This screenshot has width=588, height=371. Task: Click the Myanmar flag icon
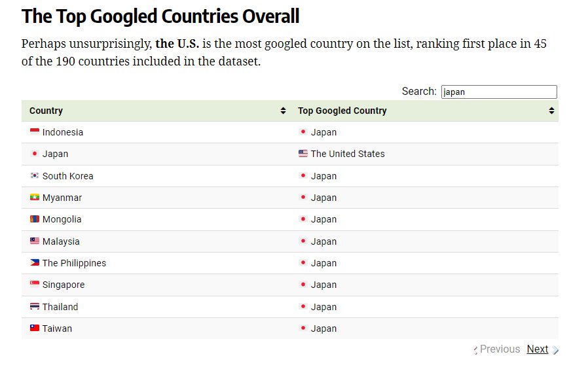tap(35, 197)
